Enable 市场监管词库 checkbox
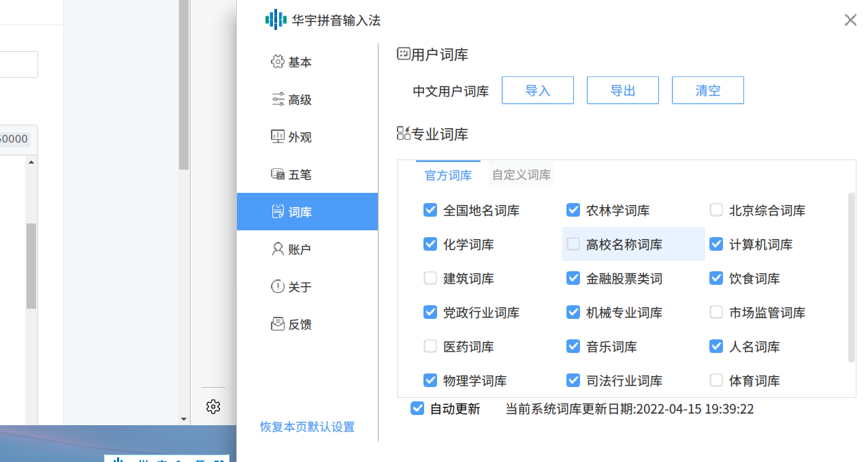This screenshot has height=462, width=868. (716, 312)
